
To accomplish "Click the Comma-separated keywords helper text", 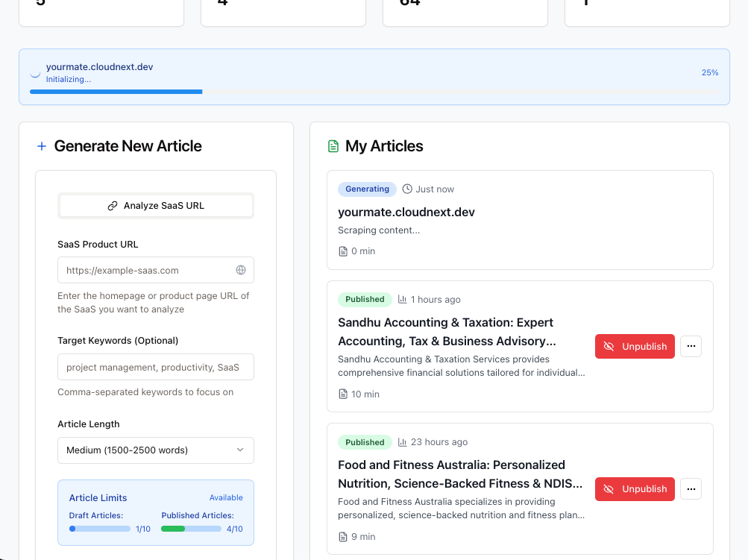I will coord(145,392).
